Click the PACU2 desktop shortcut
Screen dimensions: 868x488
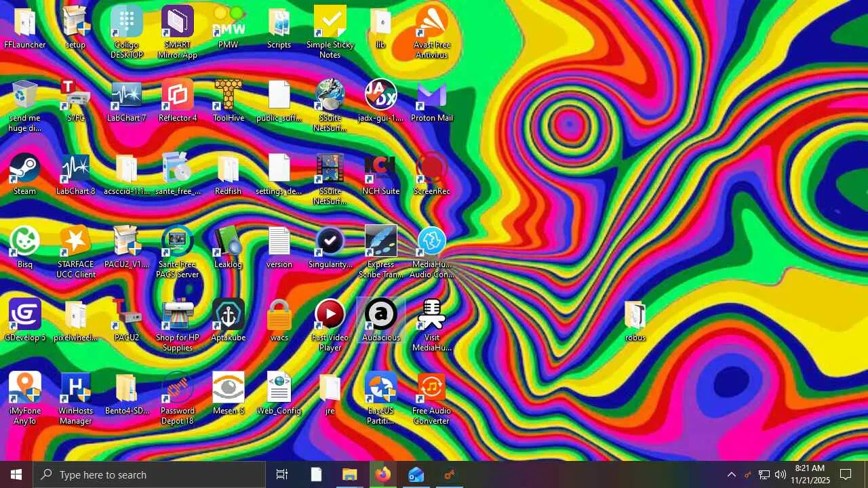[127, 321]
